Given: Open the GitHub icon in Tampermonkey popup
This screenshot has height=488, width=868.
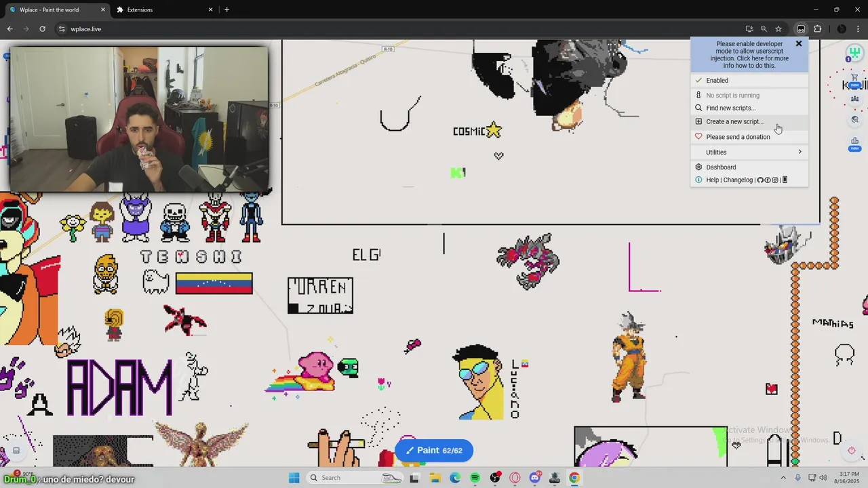Looking at the screenshot, I should point(760,180).
